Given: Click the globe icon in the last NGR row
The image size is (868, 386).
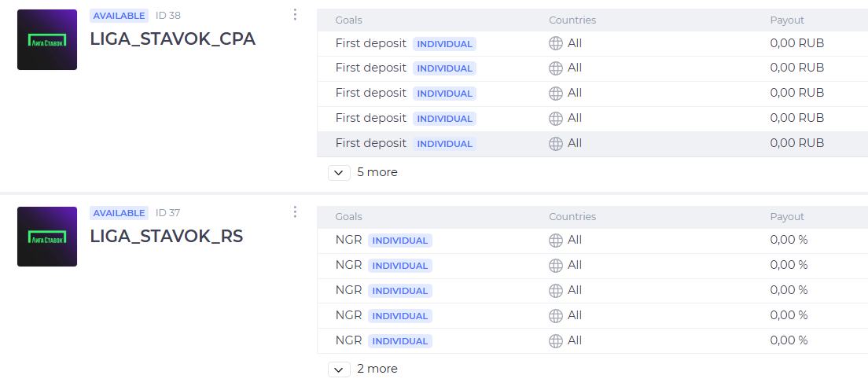Looking at the screenshot, I should (556, 340).
